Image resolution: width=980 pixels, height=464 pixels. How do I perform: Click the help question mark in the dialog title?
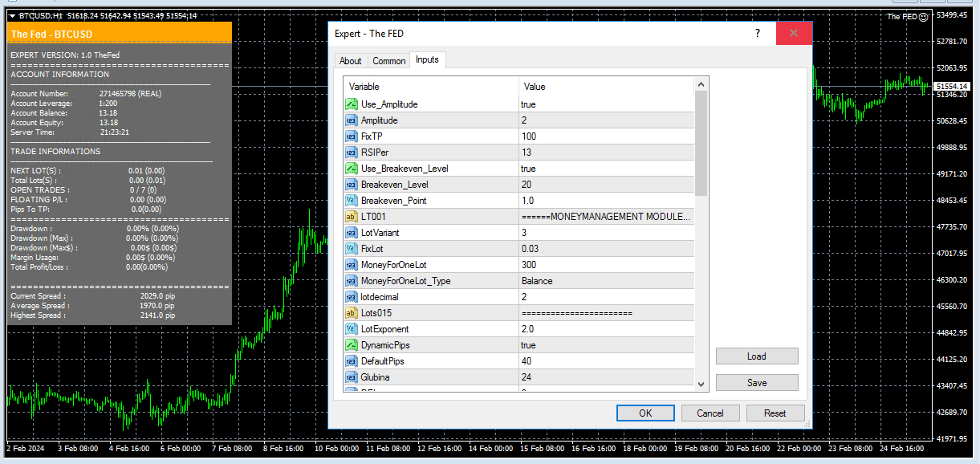tap(758, 33)
